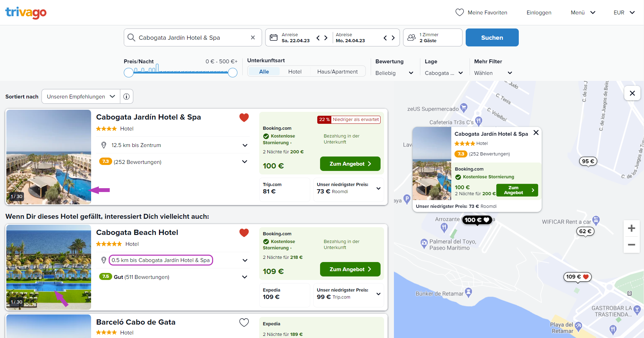Close the Cabogata Jardín map popup
The image size is (644, 338).
pos(536,133)
